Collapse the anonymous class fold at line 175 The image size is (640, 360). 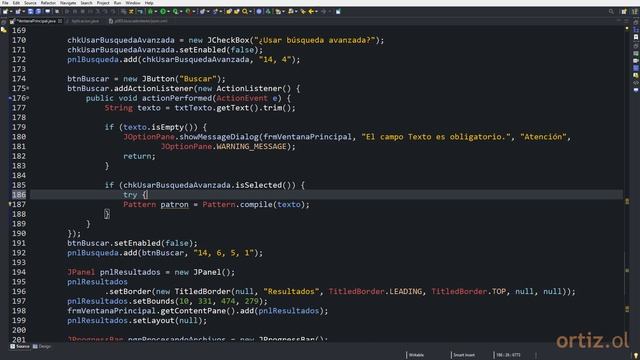click(28, 88)
